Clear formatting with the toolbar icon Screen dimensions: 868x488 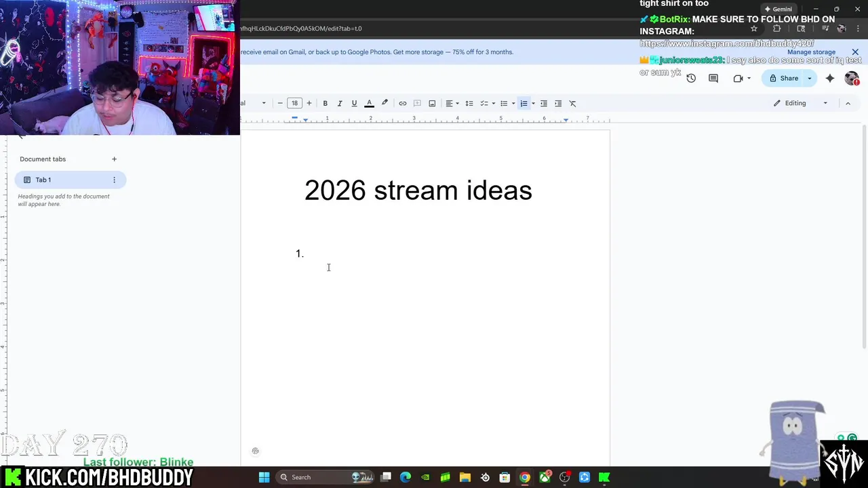(572, 103)
